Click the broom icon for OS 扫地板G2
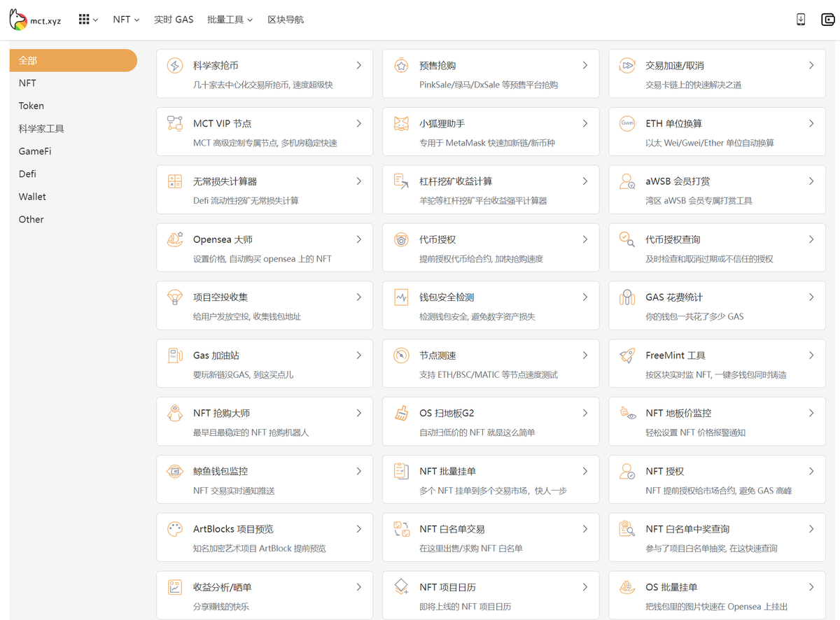Image resolution: width=840 pixels, height=620 pixels. 401,414
